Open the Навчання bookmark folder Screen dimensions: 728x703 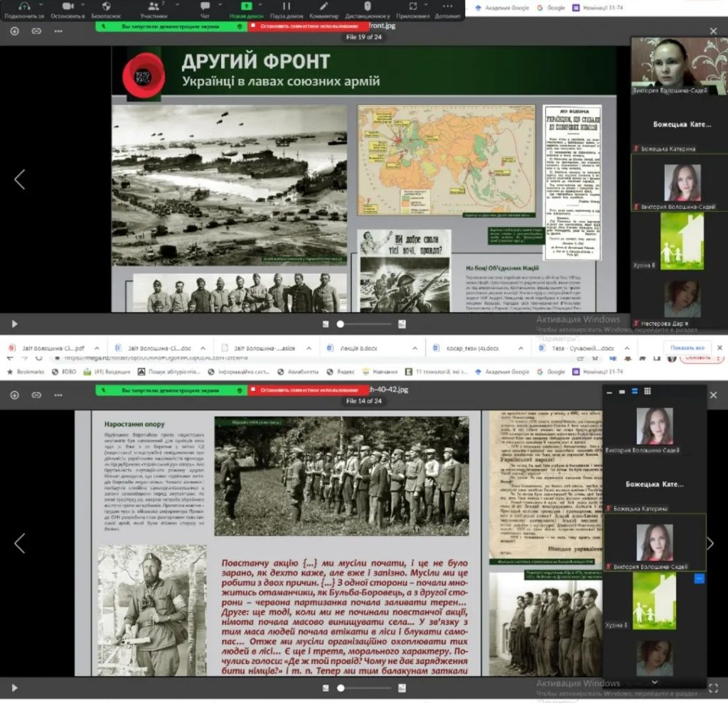382,372
